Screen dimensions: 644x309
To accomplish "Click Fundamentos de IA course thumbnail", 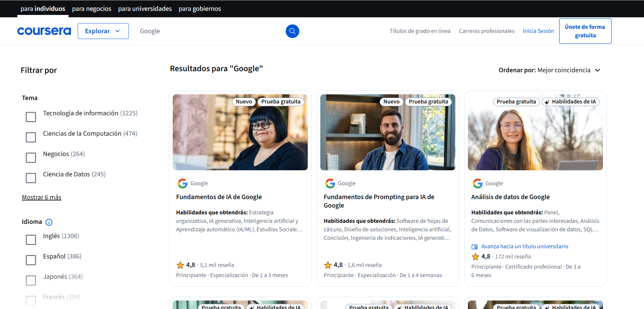I will pyautogui.click(x=240, y=132).
